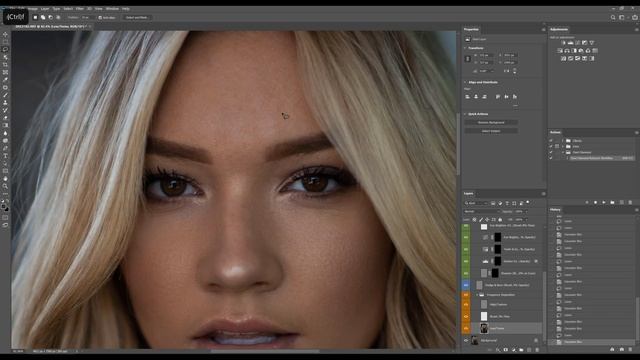The image size is (640, 360).
Task: Collapse the Frequency Separation group arrow
Action: click(x=477, y=295)
